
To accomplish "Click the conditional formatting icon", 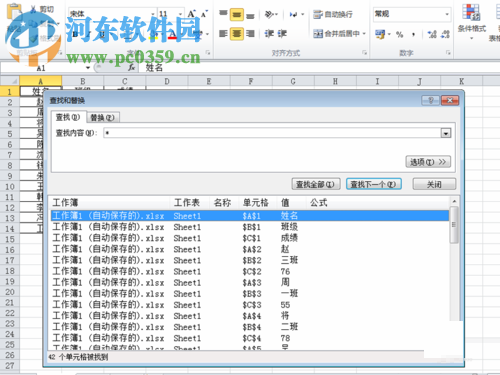I will 471,22.
